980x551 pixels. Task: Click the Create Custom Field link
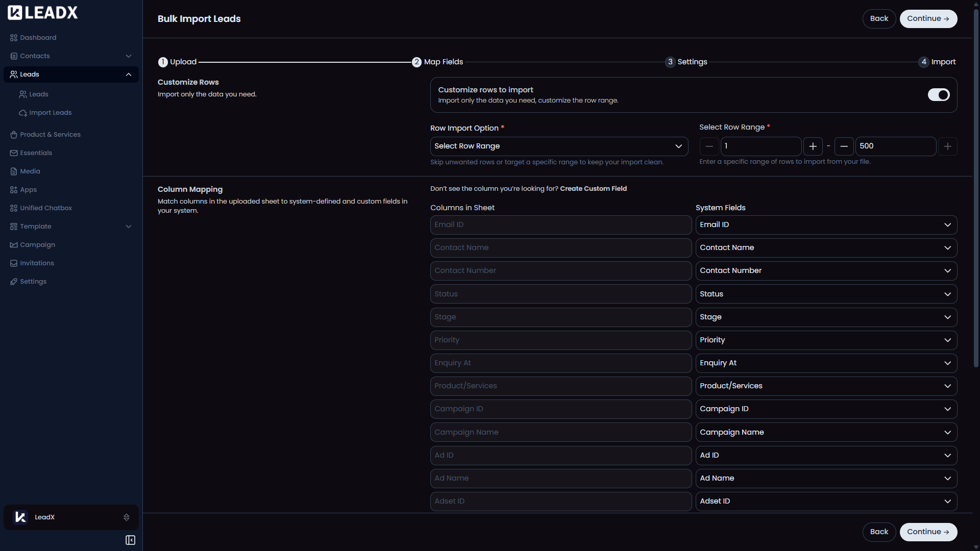coord(593,189)
